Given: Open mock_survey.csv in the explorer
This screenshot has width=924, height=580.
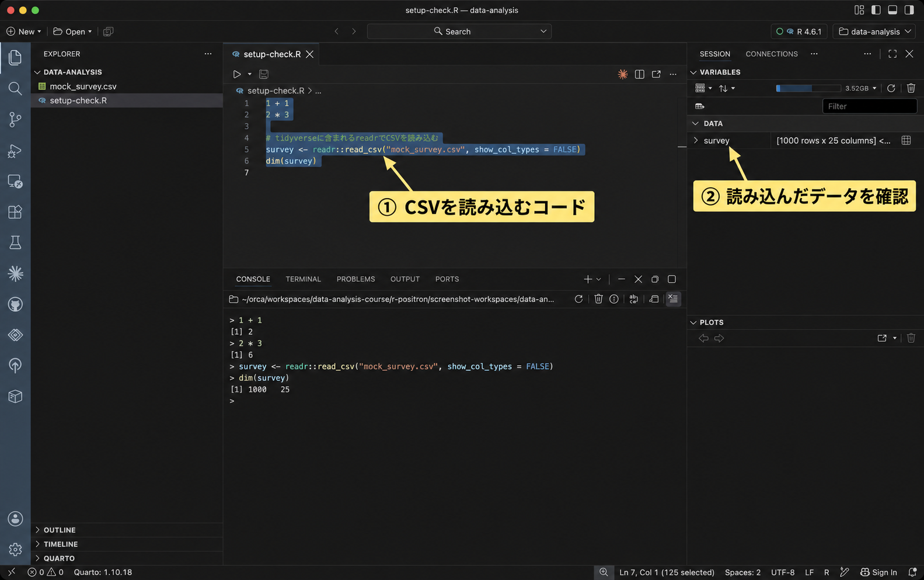Looking at the screenshot, I should 83,86.
